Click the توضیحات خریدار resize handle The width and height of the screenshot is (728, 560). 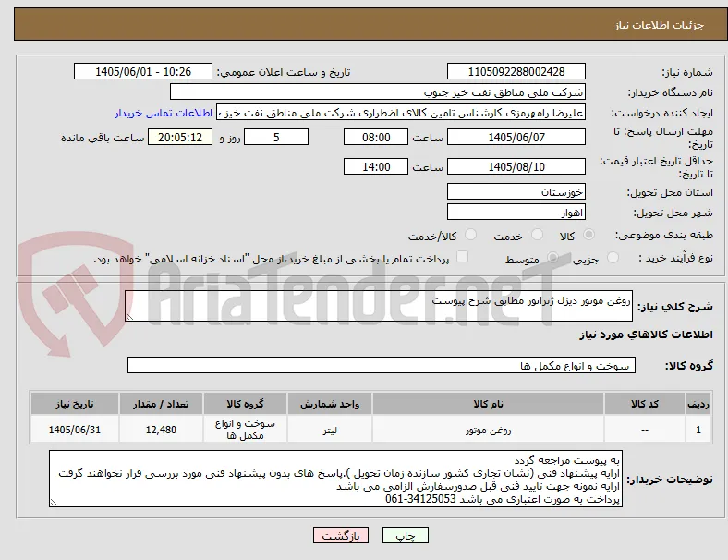[x=54, y=503]
